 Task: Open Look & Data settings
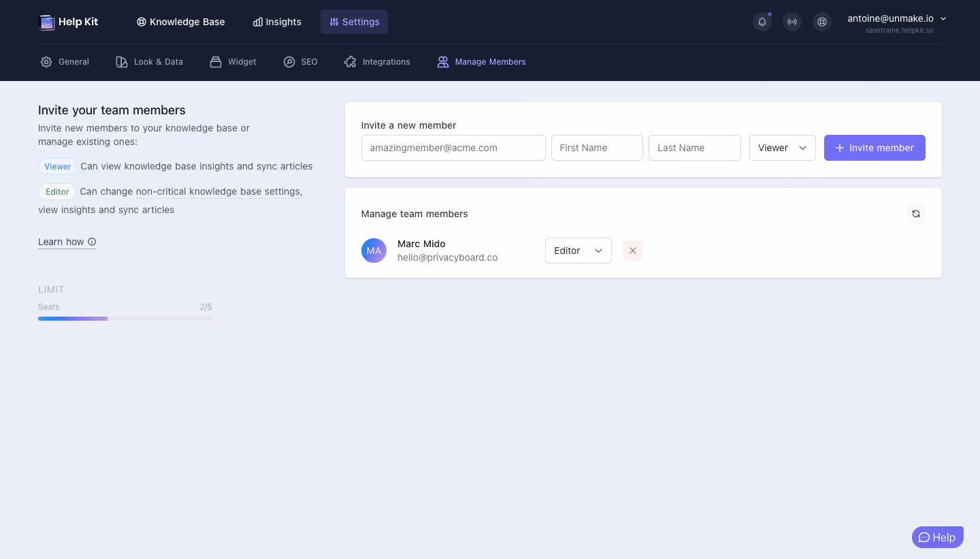(150, 62)
